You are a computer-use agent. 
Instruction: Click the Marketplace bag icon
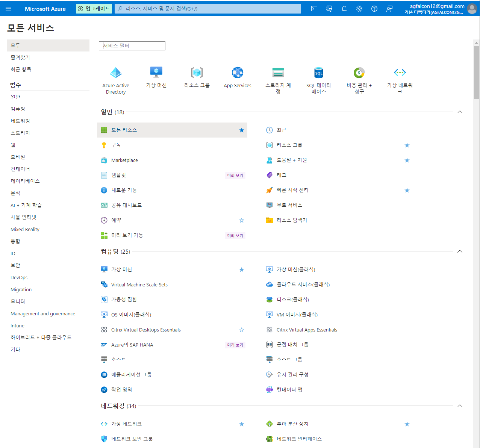[x=104, y=160]
